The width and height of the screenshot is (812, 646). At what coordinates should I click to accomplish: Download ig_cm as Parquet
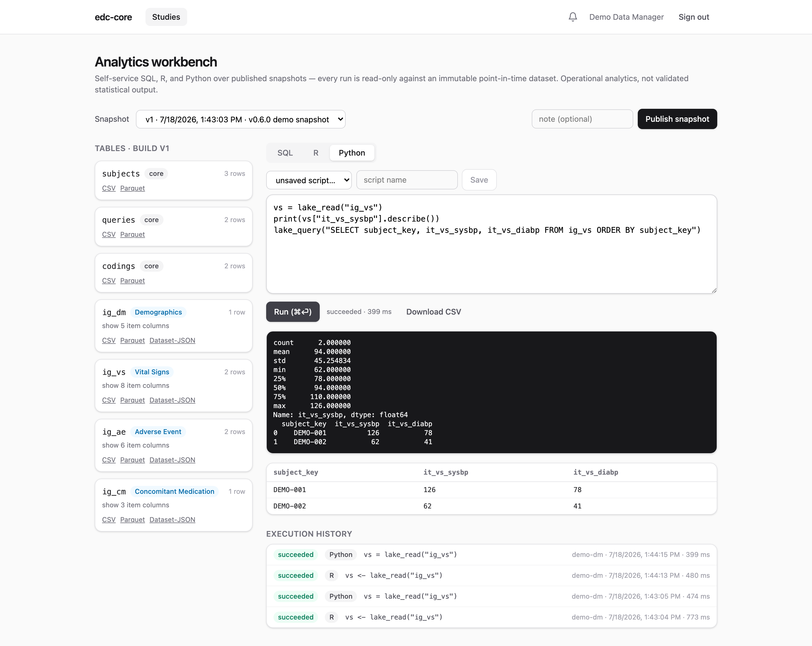pos(132,520)
